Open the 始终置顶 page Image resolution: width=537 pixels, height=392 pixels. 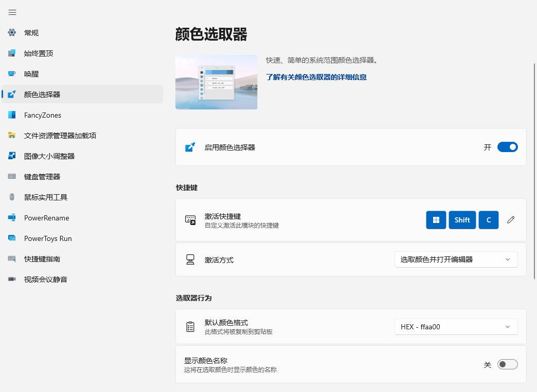(x=82, y=53)
